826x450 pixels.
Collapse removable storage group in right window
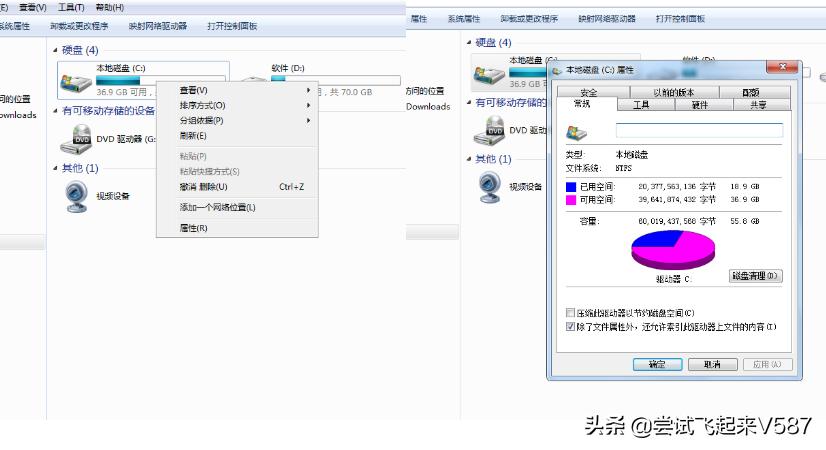[469, 102]
